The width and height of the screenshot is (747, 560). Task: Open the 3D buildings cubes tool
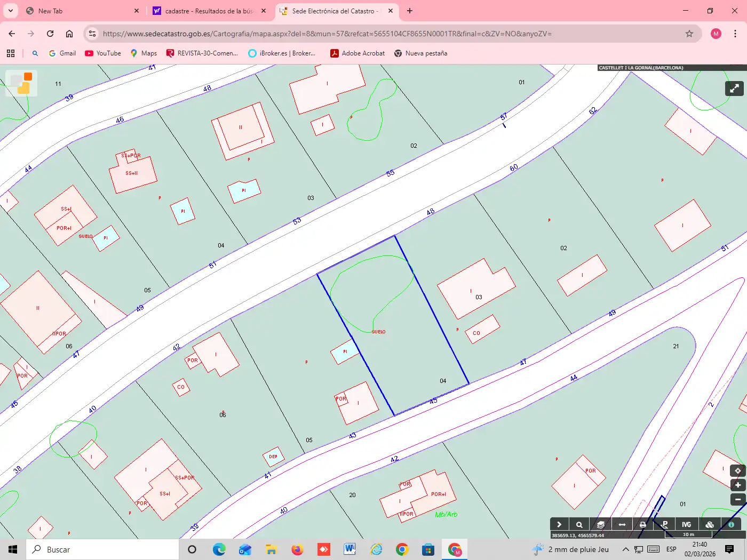[x=710, y=525]
